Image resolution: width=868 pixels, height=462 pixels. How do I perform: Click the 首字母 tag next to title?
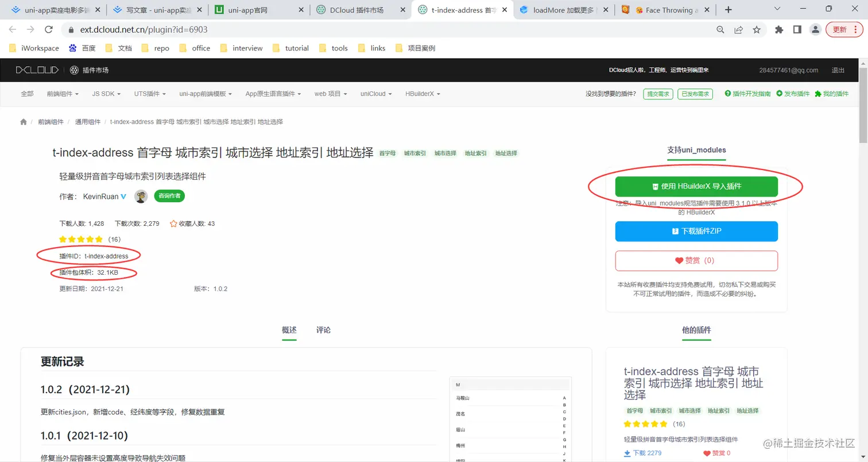click(x=387, y=153)
